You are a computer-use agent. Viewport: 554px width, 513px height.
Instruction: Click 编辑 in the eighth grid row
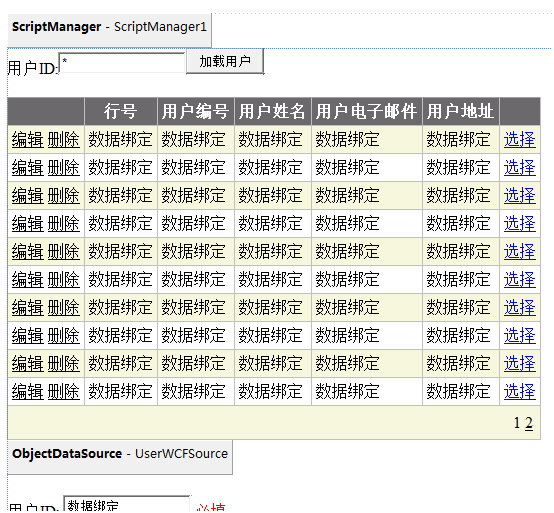(28, 335)
